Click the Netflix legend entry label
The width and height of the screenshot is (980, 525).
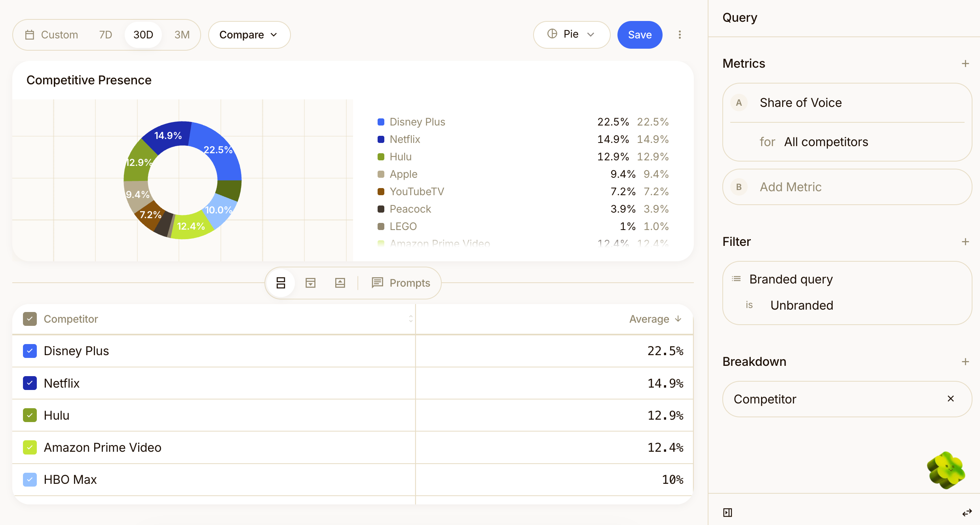tap(405, 139)
